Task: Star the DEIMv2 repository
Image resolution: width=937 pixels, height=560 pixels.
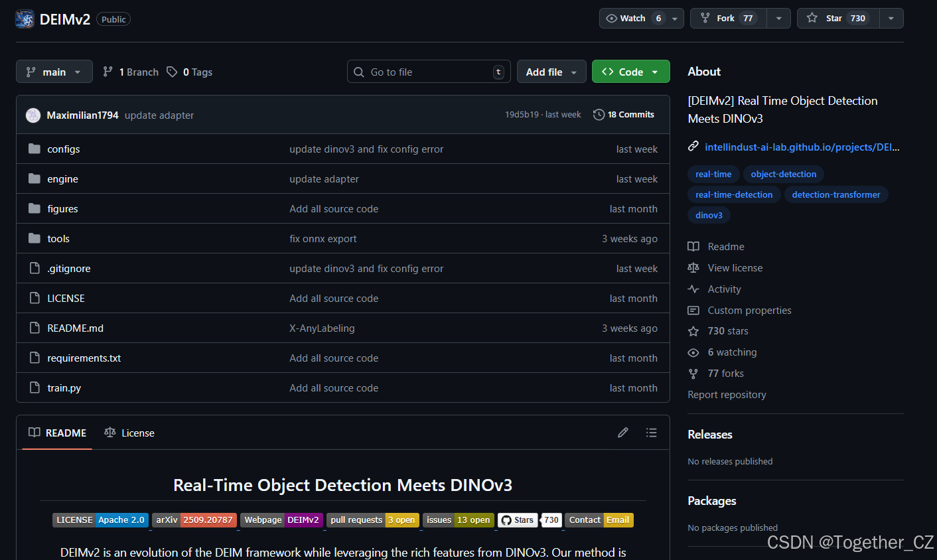Action: pos(838,19)
